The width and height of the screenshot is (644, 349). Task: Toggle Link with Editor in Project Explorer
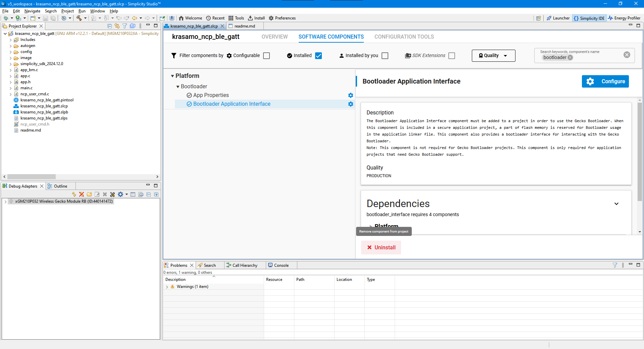[x=117, y=26]
